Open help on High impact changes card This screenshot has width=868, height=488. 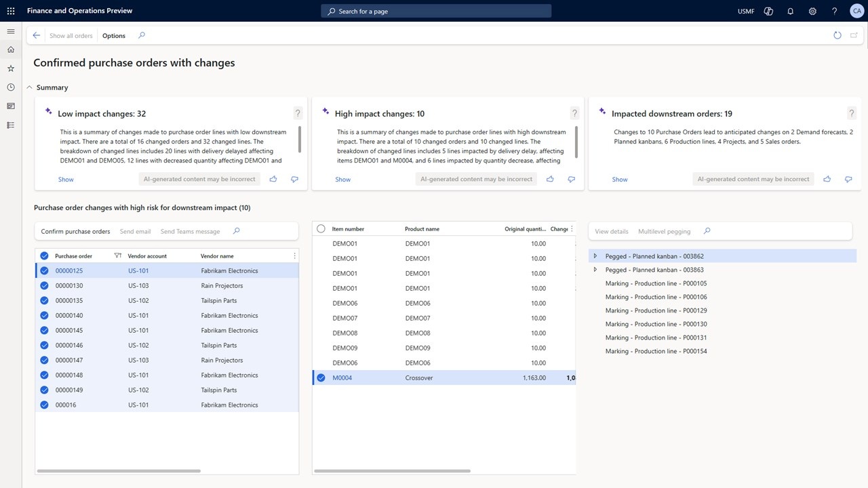pyautogui.click(x=575, y=114)
